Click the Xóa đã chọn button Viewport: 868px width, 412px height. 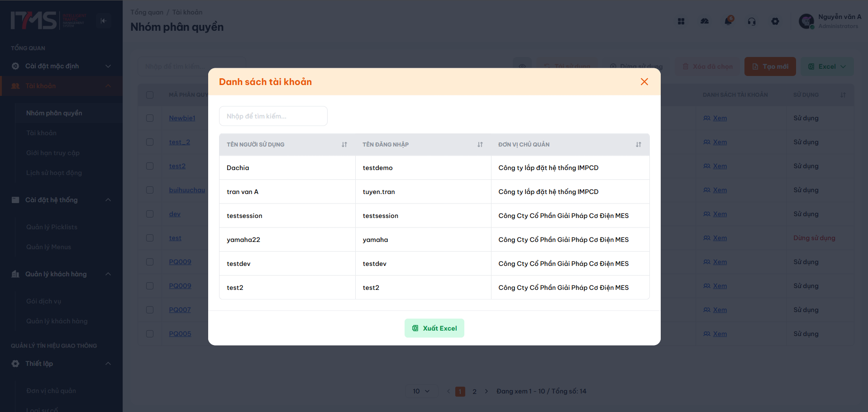[708, 66]
